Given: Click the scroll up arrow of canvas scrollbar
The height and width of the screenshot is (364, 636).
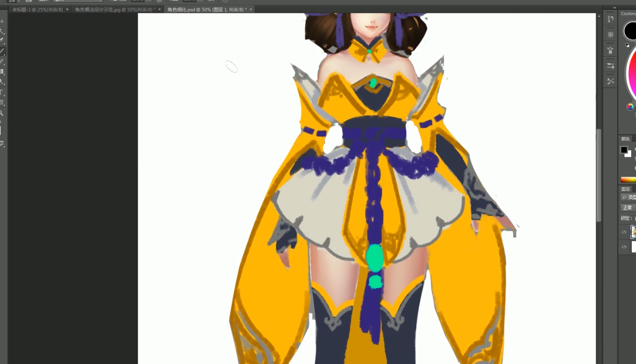Looking at the screenshot, I should (599, 17).
